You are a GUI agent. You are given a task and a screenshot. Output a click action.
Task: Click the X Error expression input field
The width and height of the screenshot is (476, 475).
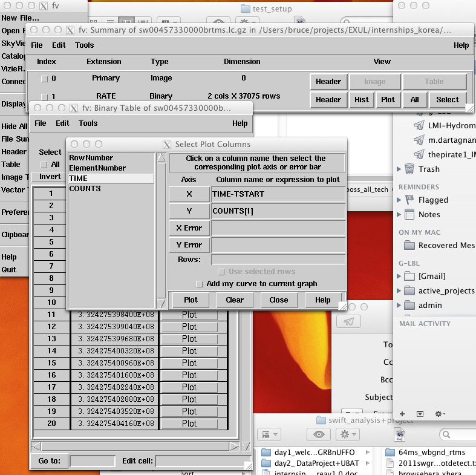[x=278, y=228]
